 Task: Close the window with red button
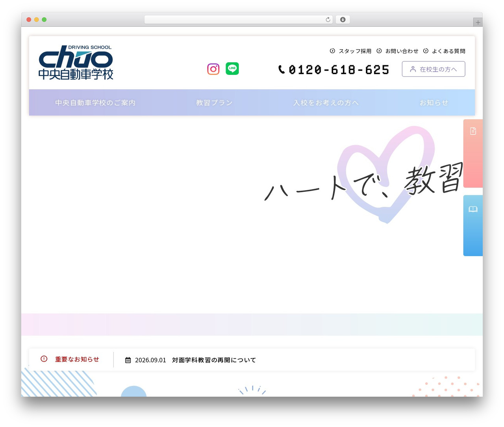(29, 20)
